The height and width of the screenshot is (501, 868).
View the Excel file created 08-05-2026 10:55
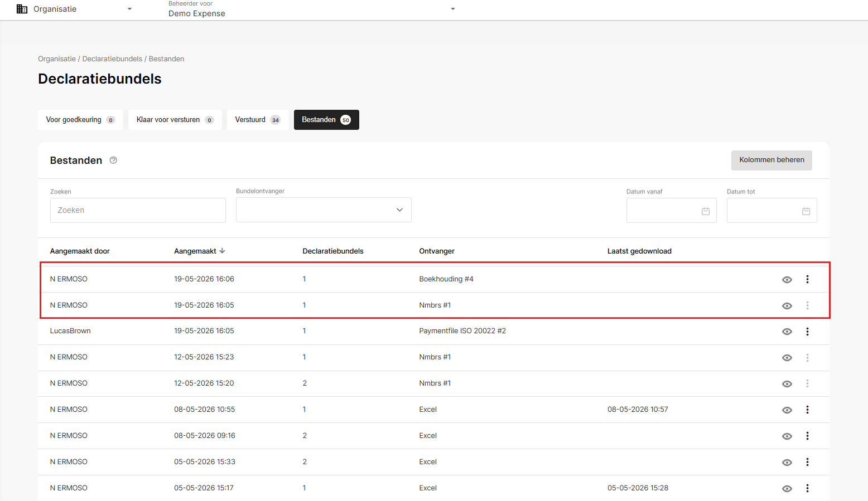pyautogui.click(x=787, y=410)
